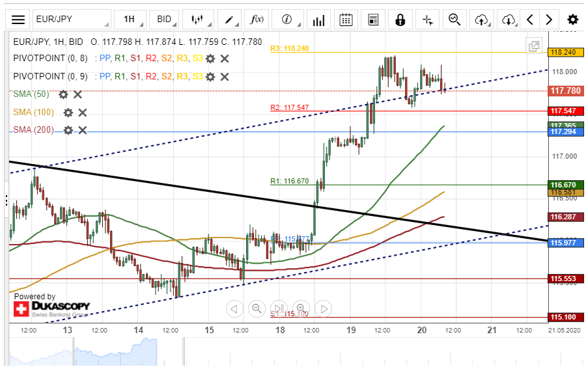Click the R2: 117.547 pivot label
Viewport: 588px width, 367px height.
click(x=290, y=107)
